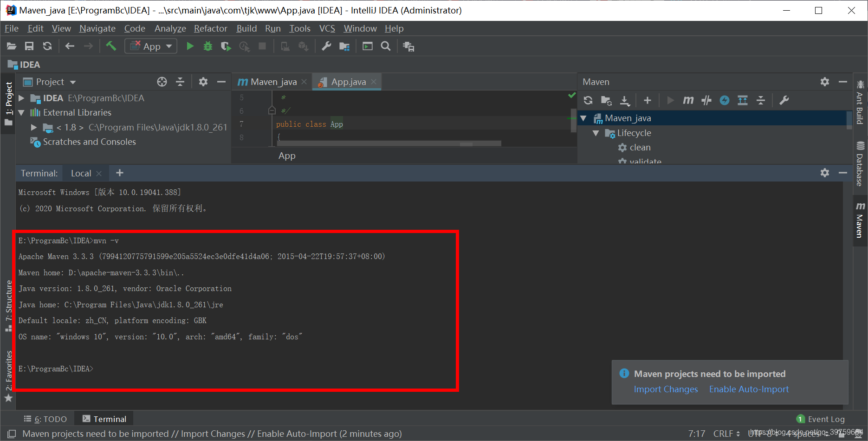Open the 6: TODO tool window
The width and height of the screenshot is (868, 441).
pos(45,419)
